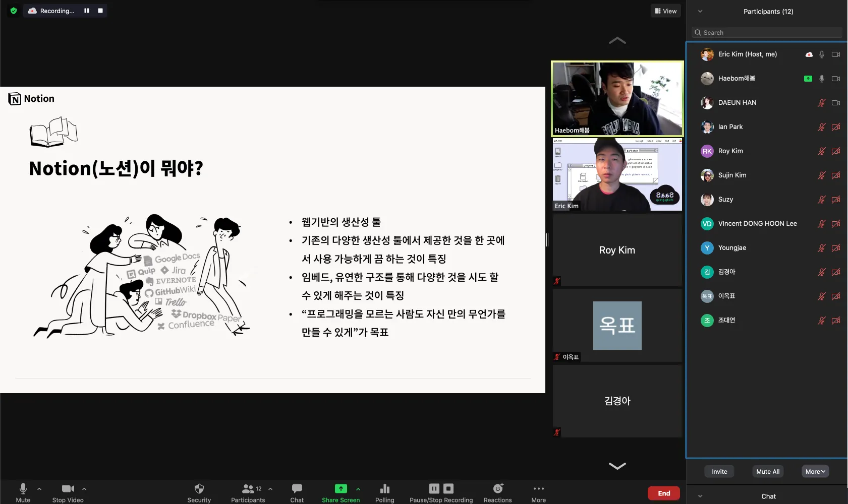Collapse the Participants panel with header chevron
This screenshot has width=848, height=504.
[x=700, y=12]
